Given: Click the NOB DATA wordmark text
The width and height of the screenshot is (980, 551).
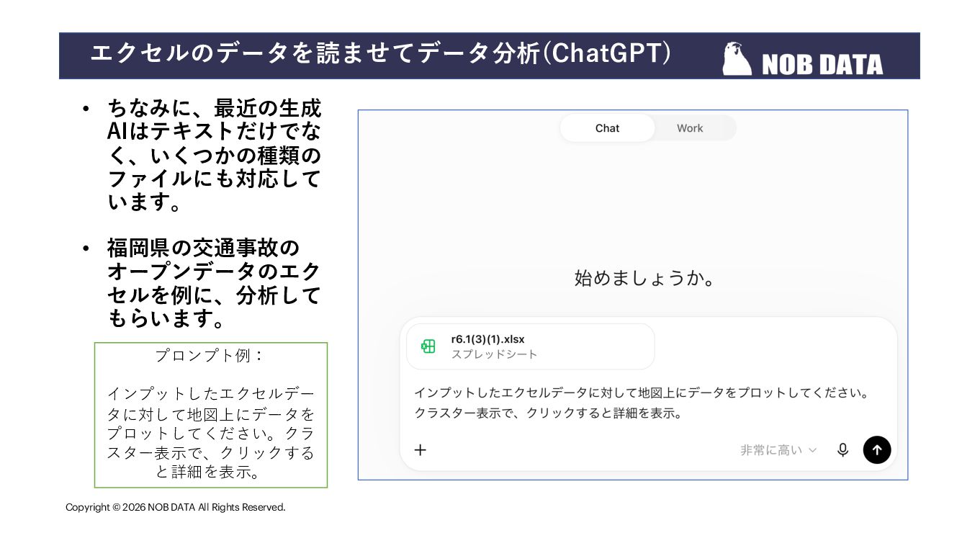Looking at the screenshot, I should [822, 64].
